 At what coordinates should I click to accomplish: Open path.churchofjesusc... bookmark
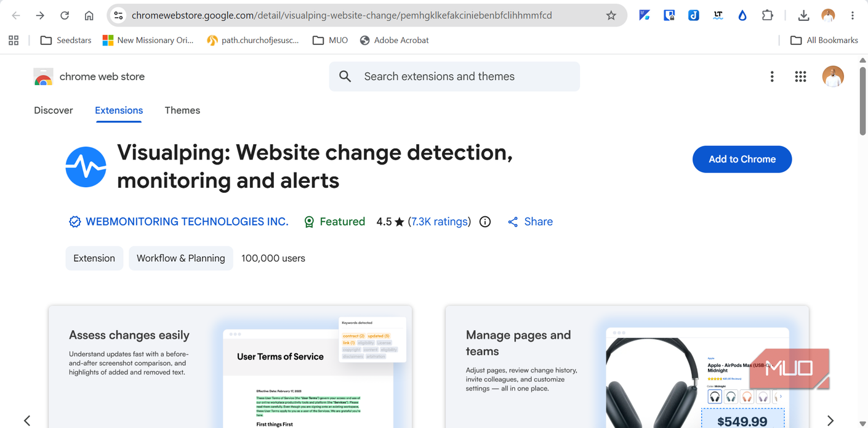253,40
